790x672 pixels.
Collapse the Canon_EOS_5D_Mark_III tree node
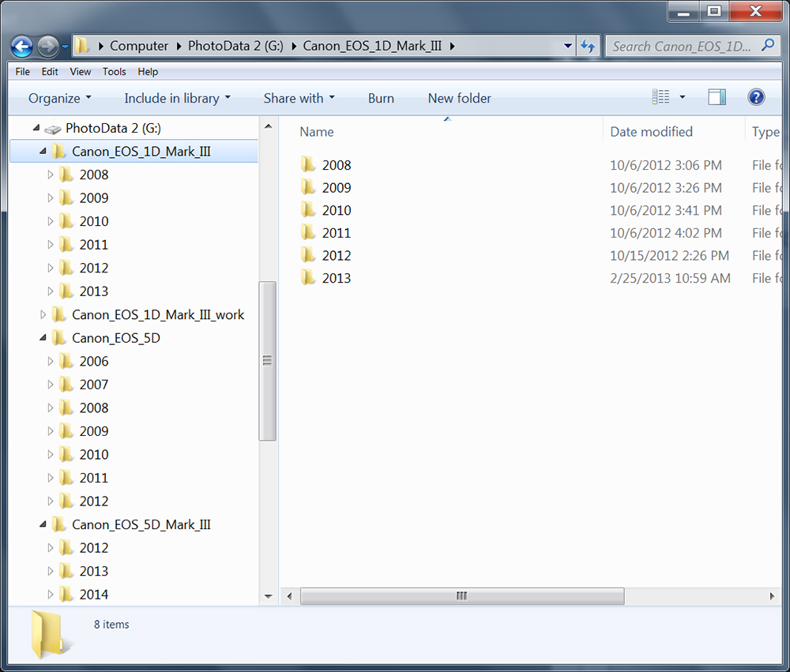click(x=43, y=524)
